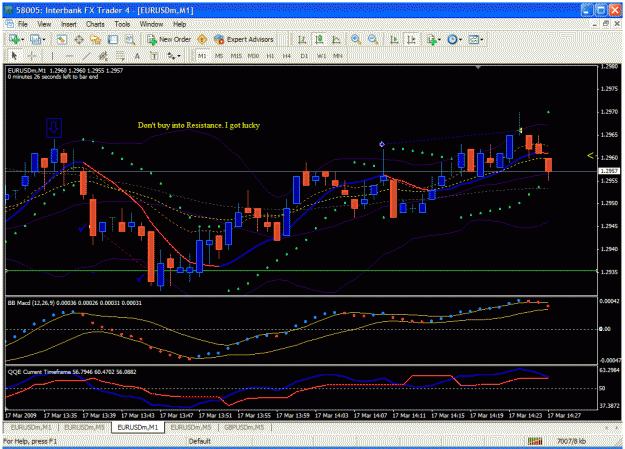Open the Profiles tool
Viewport: 625px width, 449px height.
[x=35, y=39]
